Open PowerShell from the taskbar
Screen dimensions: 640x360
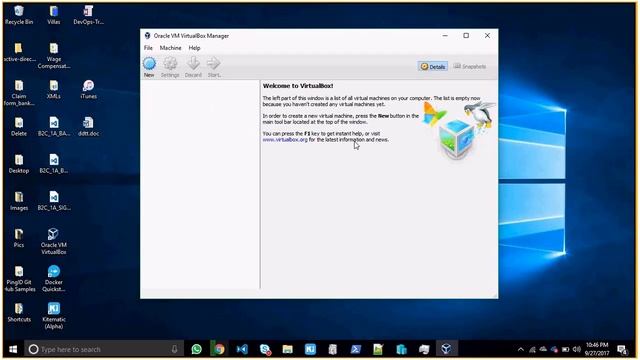356,349
